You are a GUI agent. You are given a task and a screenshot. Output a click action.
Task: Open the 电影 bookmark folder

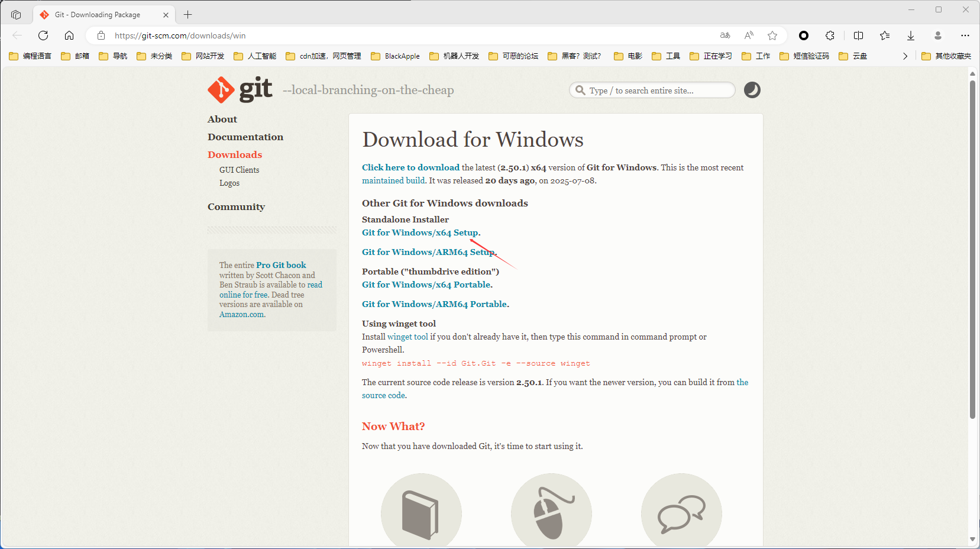(x=628, y=56)
